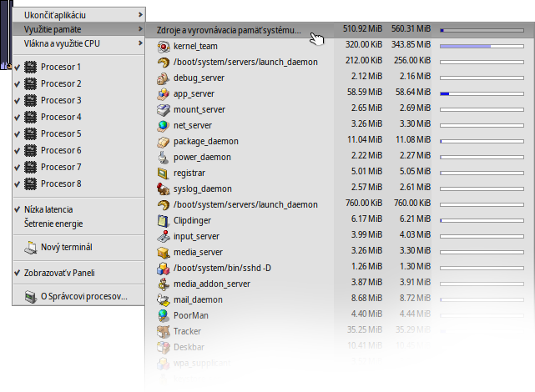This screenshot has height=392, width=535.
Task: Click the kernel_team memory usage bar
Action: pyautogui.click(x=482, y=46)
